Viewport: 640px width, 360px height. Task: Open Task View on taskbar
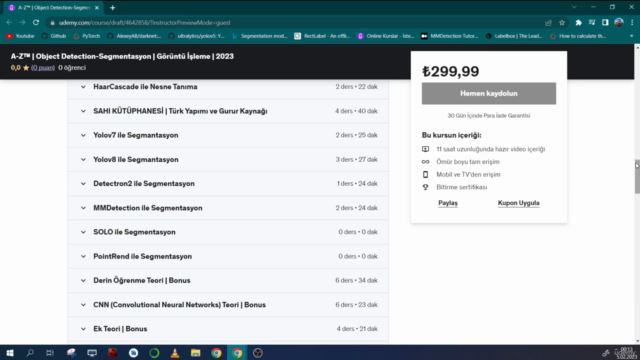50,353
